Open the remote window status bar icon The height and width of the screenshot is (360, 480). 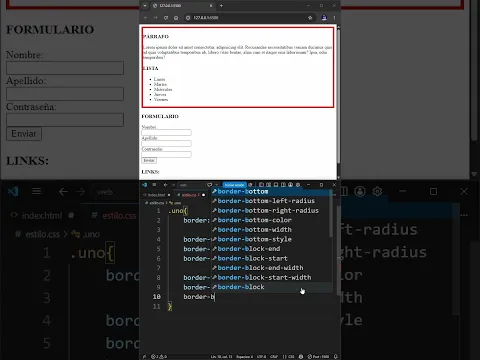click(144, 356)
